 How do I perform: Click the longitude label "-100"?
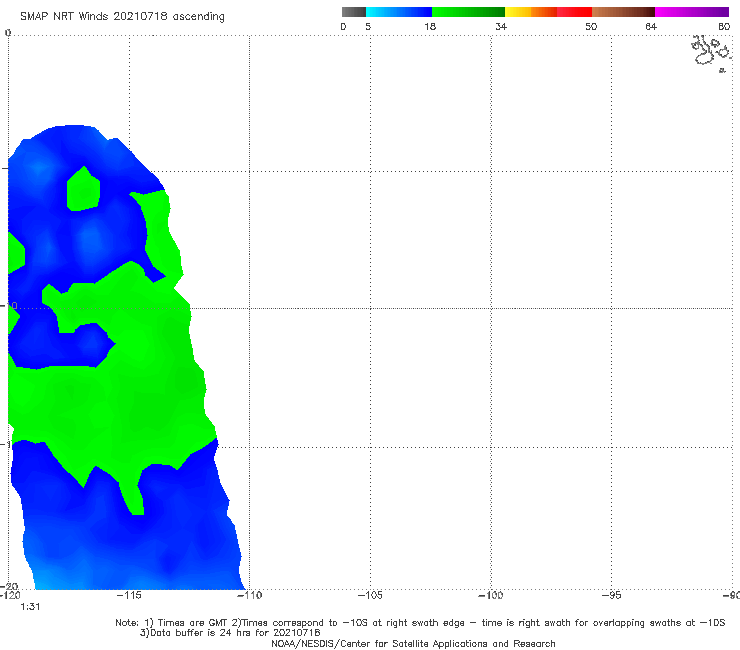point(491,595)
